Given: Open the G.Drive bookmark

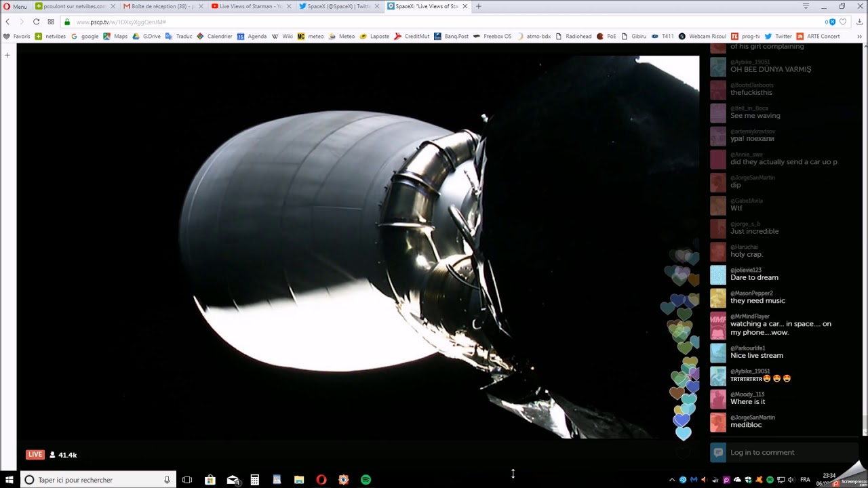Looking at the screenshot, I should coord(146,36).
